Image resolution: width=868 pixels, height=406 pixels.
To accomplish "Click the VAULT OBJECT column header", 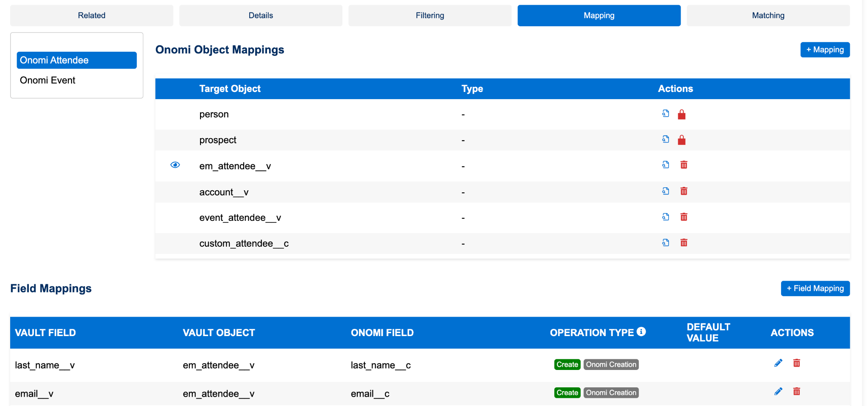I will pos(219,333).
